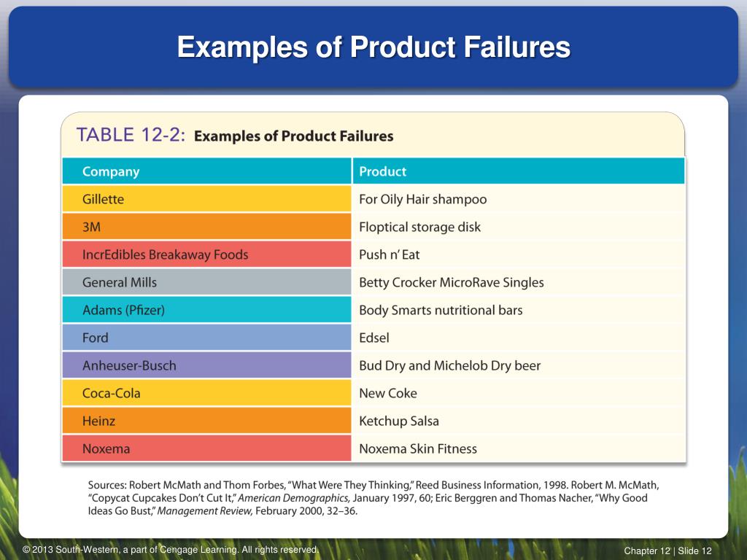Image resolution: width=747 pixels, height=560 pixels.
Task: Click the Sources citation paragraph
Action: tap(373, 498)
